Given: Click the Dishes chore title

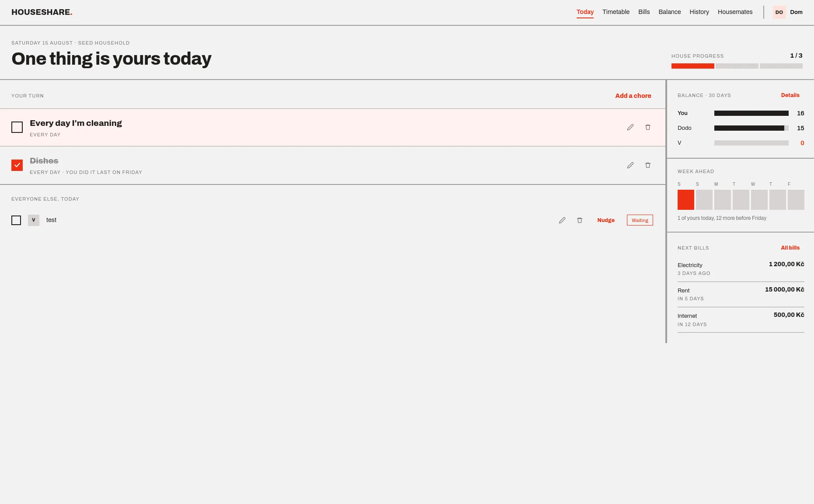Looking at the screenshot, I should click(x=44, y=161).
